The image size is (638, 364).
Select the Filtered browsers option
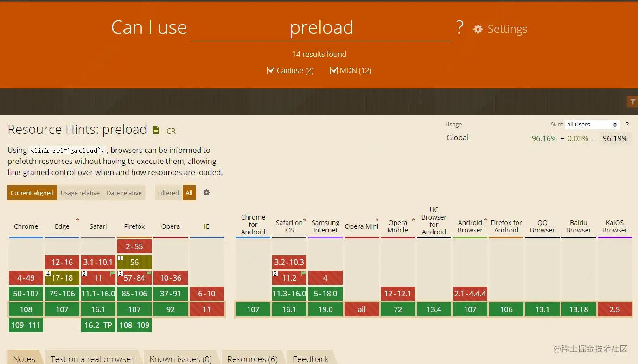[x=168, y=193]
